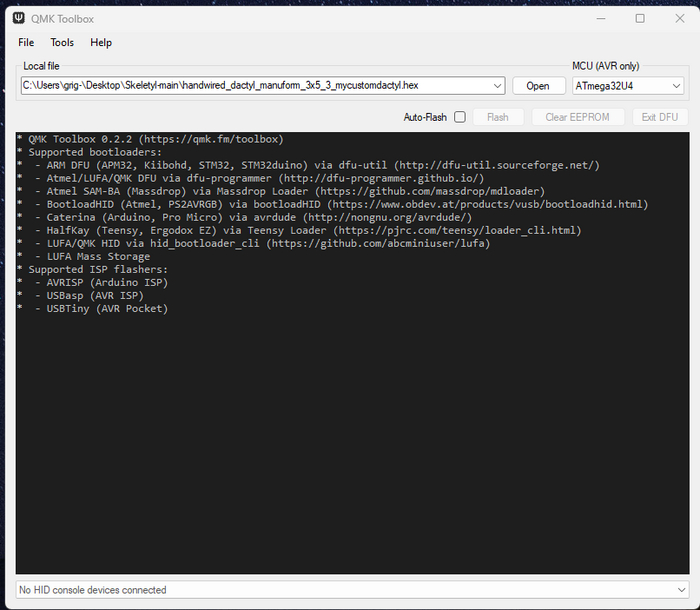Viewport: 700px width, 610px height.
Task: Open the Tools menu
Action: pos(62,42)
